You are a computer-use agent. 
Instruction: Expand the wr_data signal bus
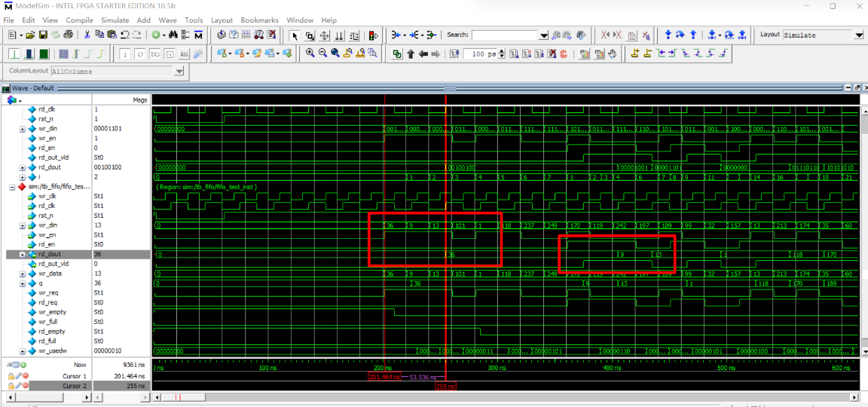(x=23, y=274)
